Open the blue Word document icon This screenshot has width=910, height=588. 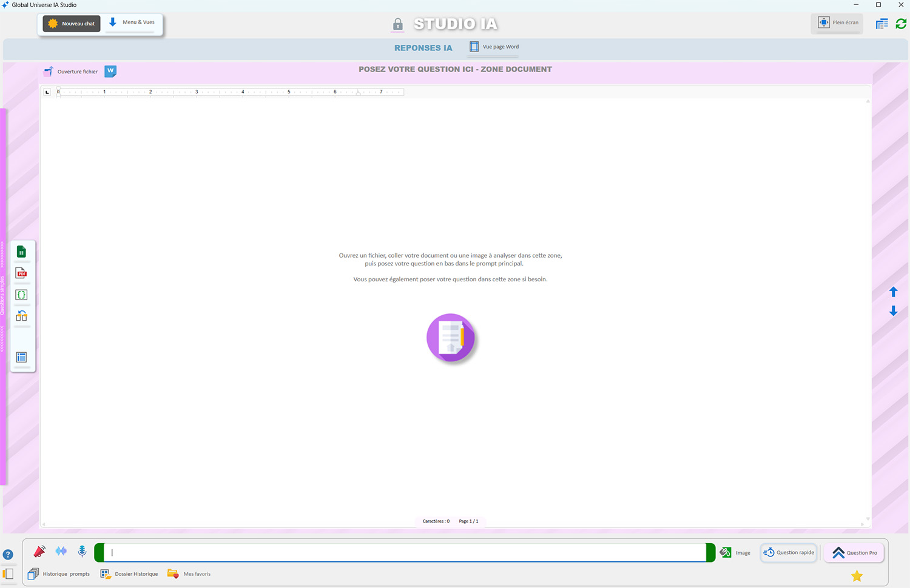(x=110, y=71)
